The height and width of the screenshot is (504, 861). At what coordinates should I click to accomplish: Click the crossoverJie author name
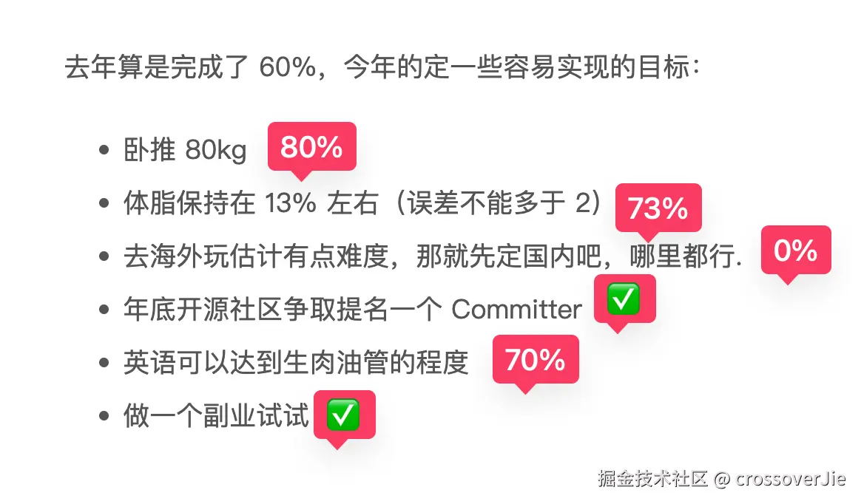click(790, 478)
